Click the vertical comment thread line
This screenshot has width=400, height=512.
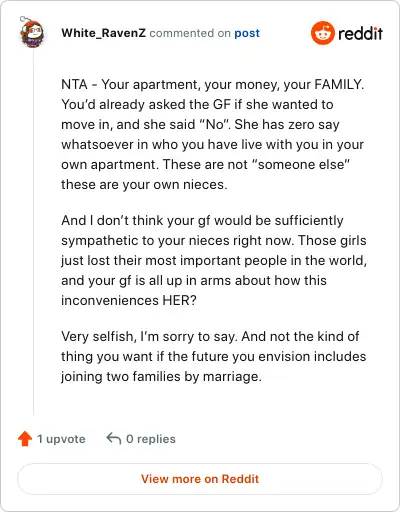(33, 232)
